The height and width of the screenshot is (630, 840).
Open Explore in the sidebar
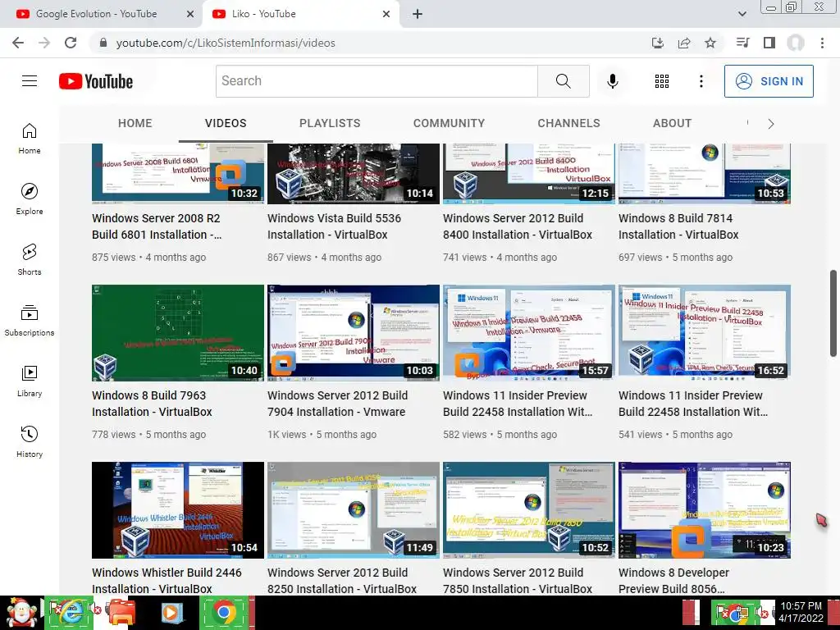pos(30,199)
